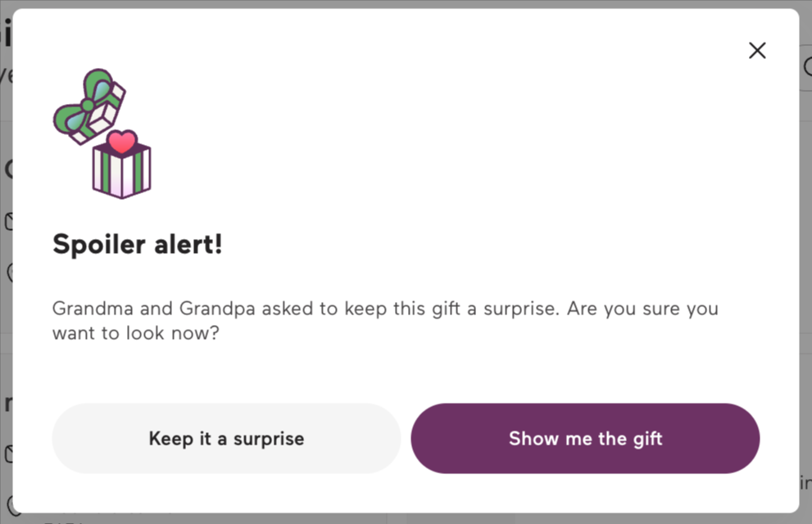Click the Spoiler alert! heading
Image resolution: width=812 pixels, height=524 pixels.
(x=137, y=244)
